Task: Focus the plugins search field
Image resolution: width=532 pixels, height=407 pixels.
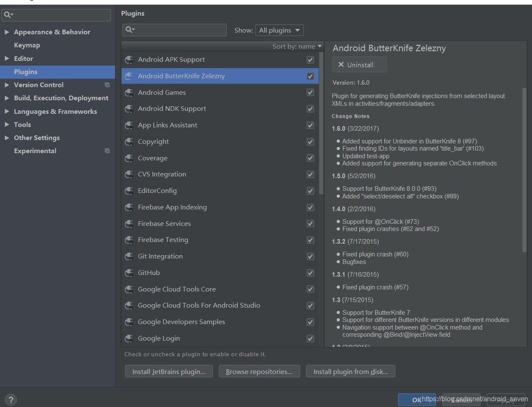Action: coord(174,30)
